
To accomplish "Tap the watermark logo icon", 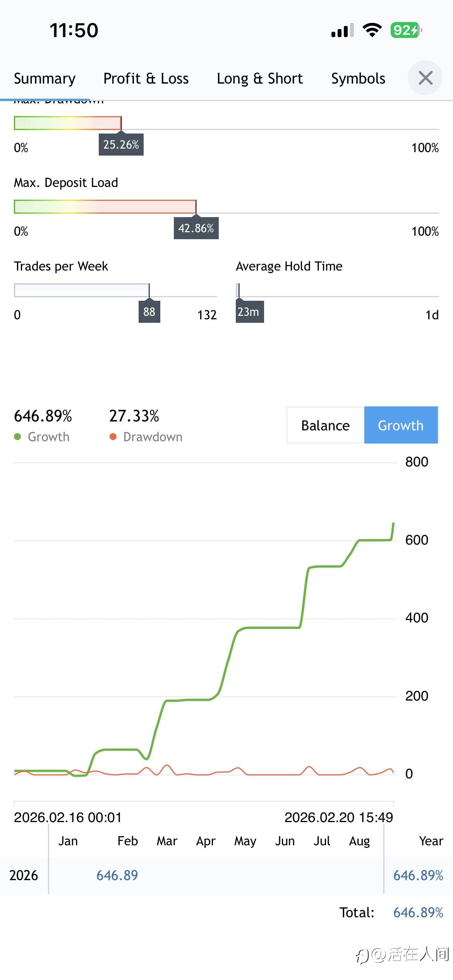I will tap(362, 955).
